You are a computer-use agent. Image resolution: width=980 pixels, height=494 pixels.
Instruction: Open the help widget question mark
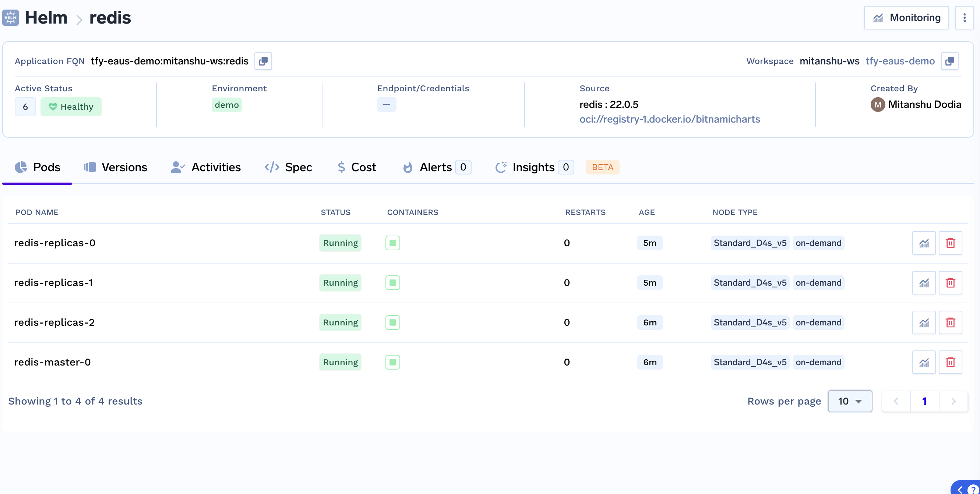point(973,490)
